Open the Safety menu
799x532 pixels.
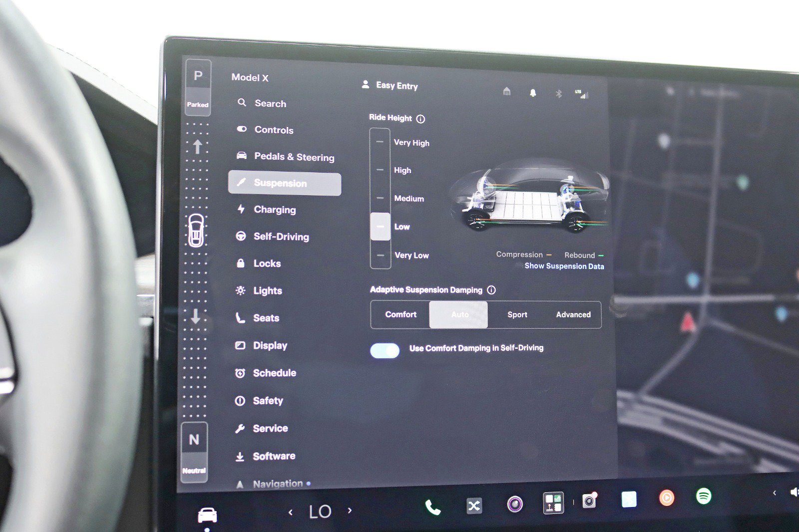(259, 400)
